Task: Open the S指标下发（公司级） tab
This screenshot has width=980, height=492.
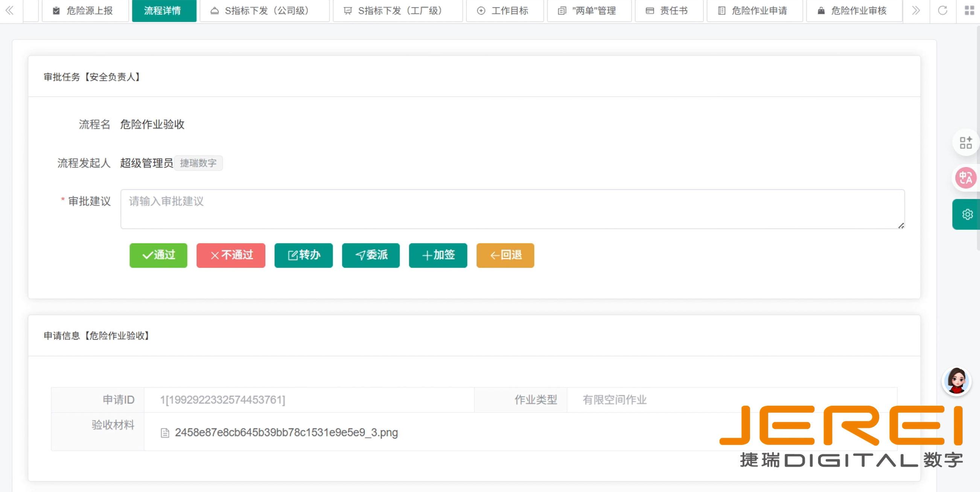Action: [265, 11]
